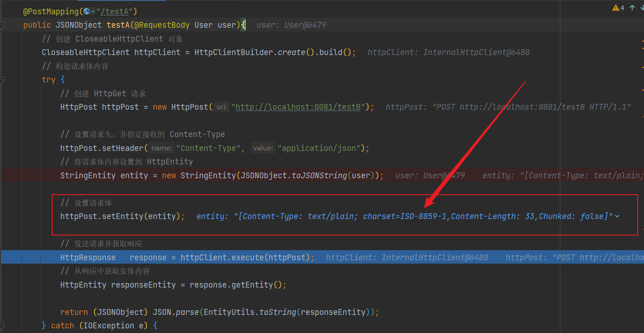Expand the entity value via its trailing chevron
Image resolution: width=644 pixels, height=333 pixels.
coord(617,216)
